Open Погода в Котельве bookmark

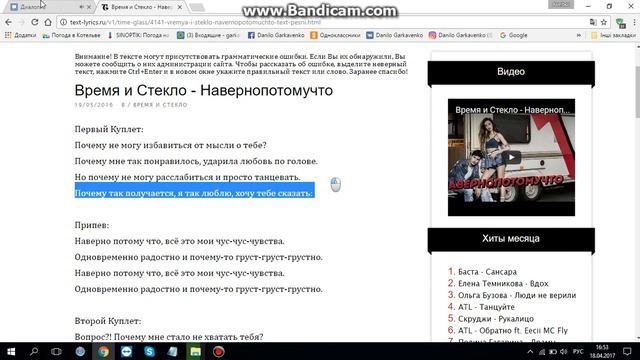tap(71, 36)
